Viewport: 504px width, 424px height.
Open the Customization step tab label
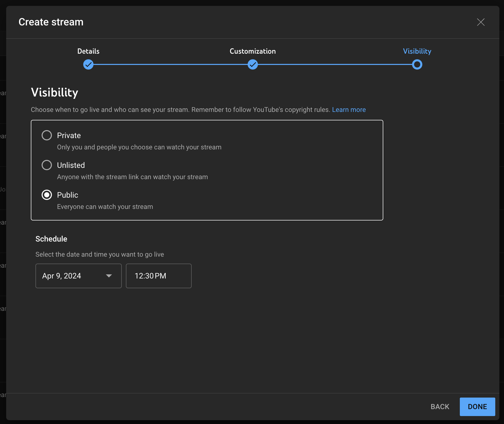pos(253,51)
